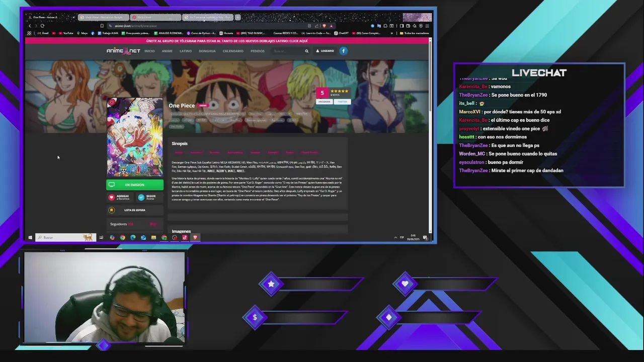Open a new browser tab with plus
Screen dimensions: 644x362
click(x=237, y=17)
